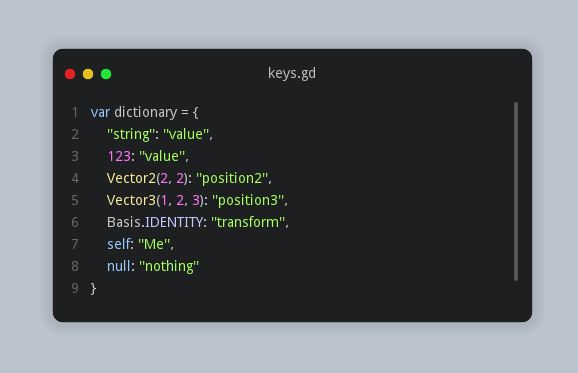Click the "Me" string value
The width and height of the screenshot is (578, 373).
[x=154, y=244]
